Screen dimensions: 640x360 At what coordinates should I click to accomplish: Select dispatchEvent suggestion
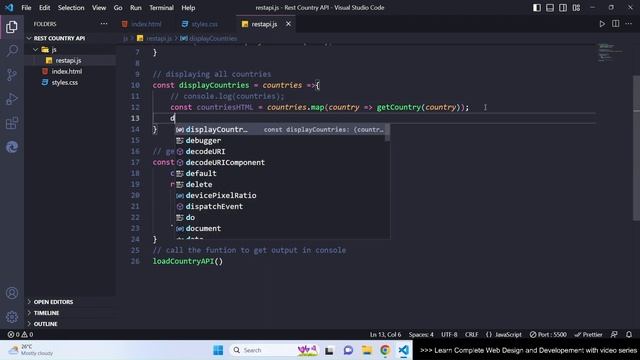pyautogui.click(x=280, y=207)
